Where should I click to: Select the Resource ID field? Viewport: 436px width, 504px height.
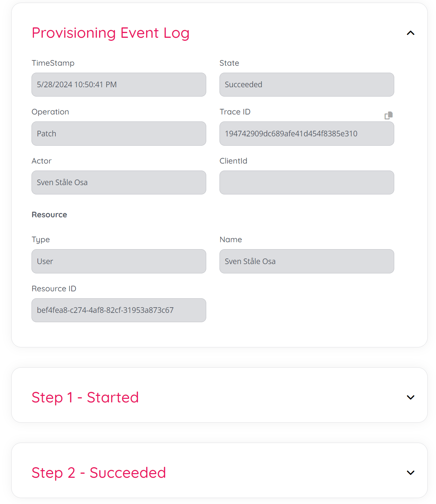[119, 310]
